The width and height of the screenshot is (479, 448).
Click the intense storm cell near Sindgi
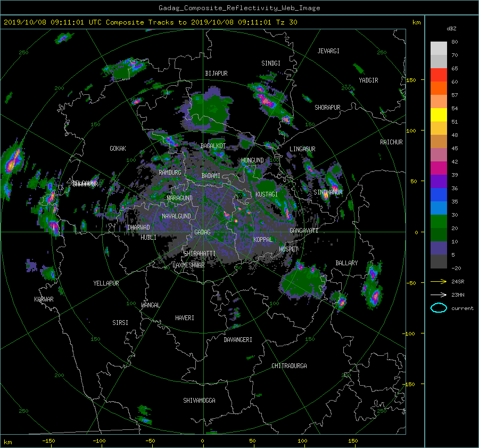267,100
